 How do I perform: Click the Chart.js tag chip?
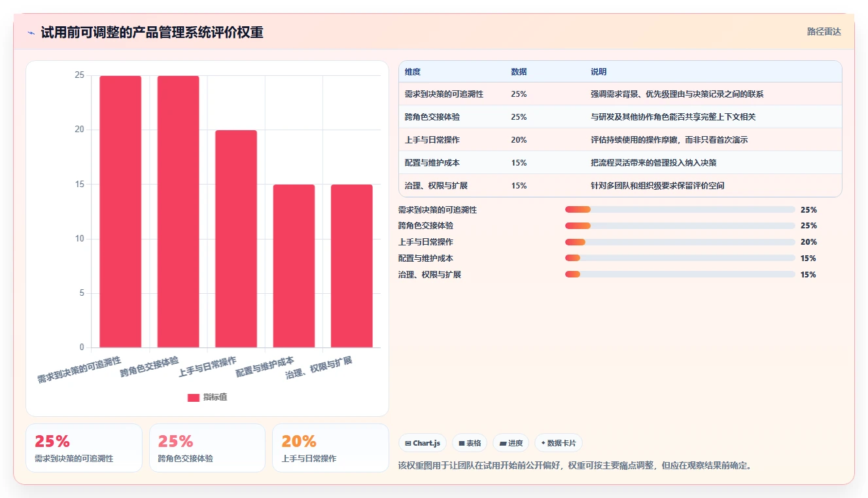(423, 443)
